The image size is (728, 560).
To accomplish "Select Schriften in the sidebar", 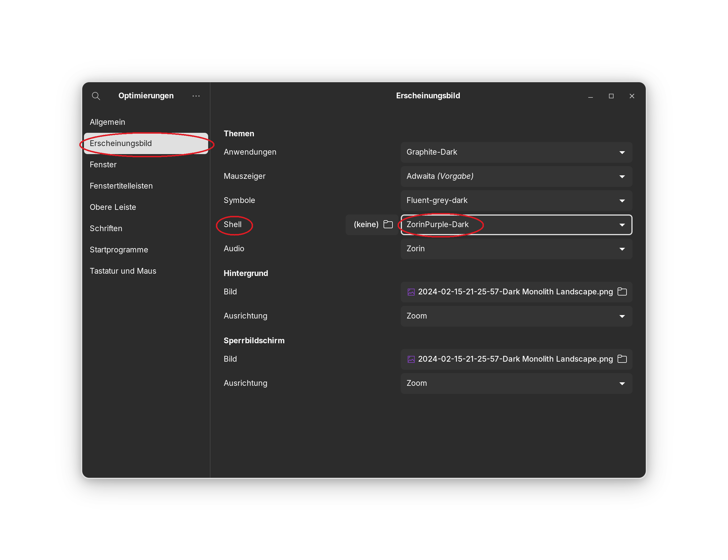I will tap(106, 228).
